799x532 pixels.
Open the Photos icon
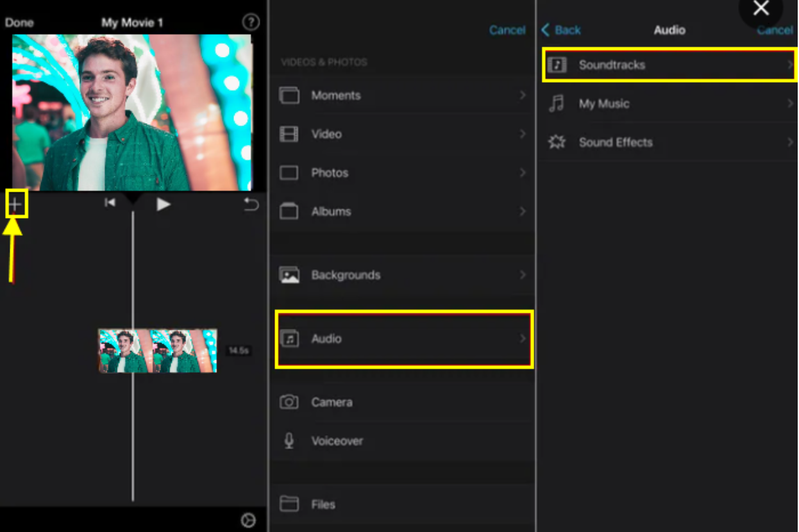pos(289,173)
